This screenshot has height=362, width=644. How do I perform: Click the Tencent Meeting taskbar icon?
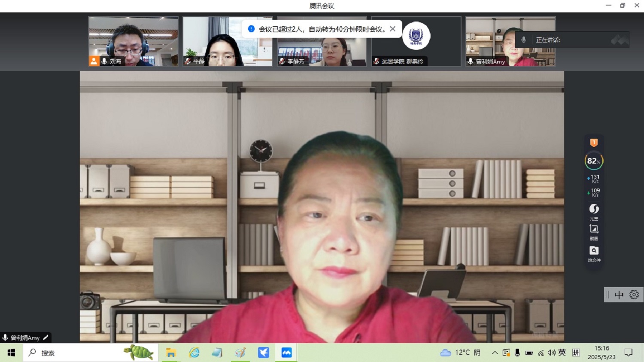tap(286, 353)
